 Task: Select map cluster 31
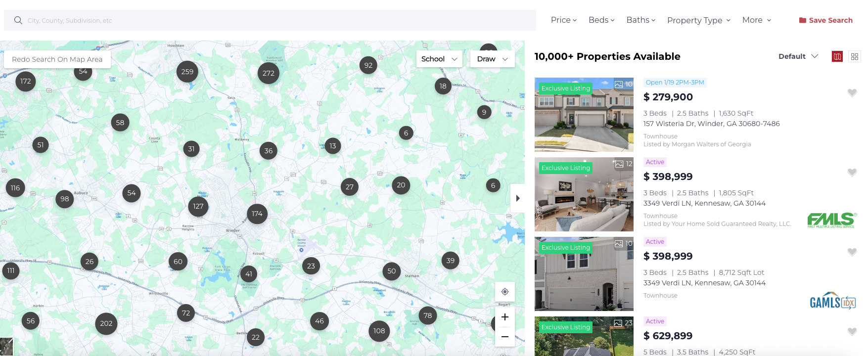tap(191, 149)
